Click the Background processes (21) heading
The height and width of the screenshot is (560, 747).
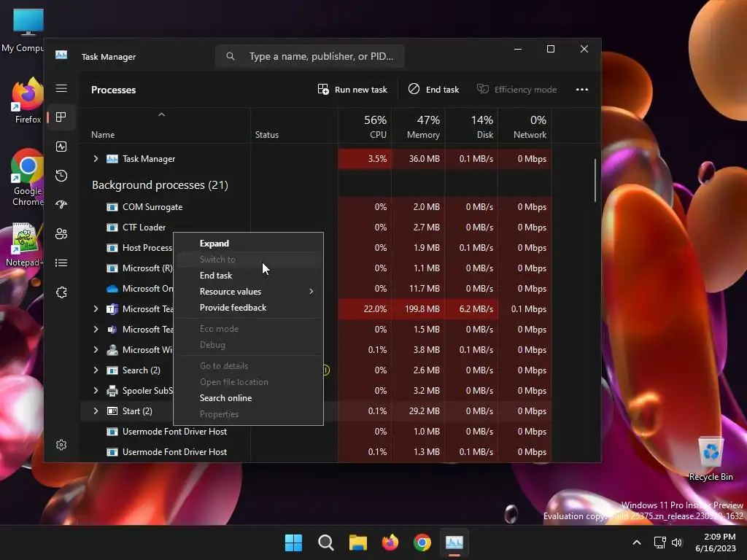pos(160,185)
